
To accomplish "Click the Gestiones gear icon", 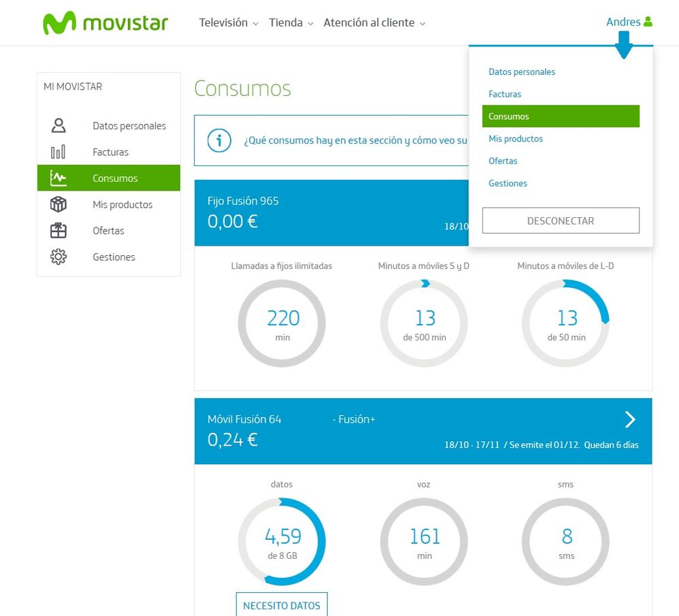I will 59,257.
